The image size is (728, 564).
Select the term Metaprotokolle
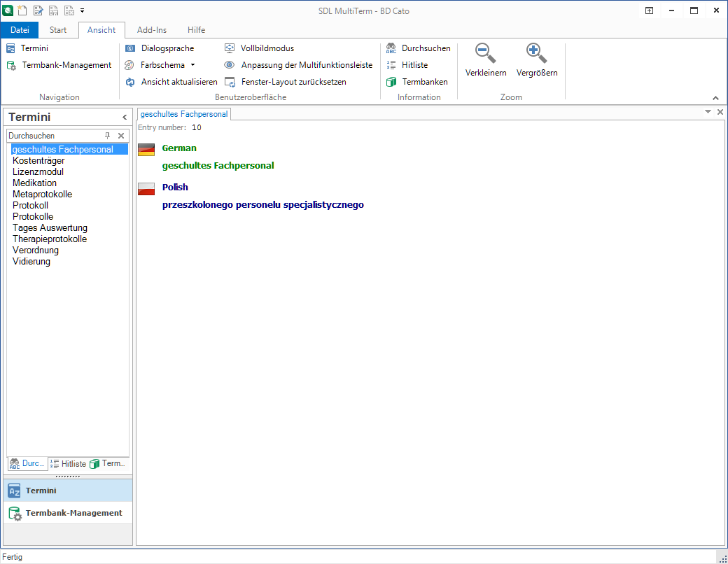tap(42, 194)
